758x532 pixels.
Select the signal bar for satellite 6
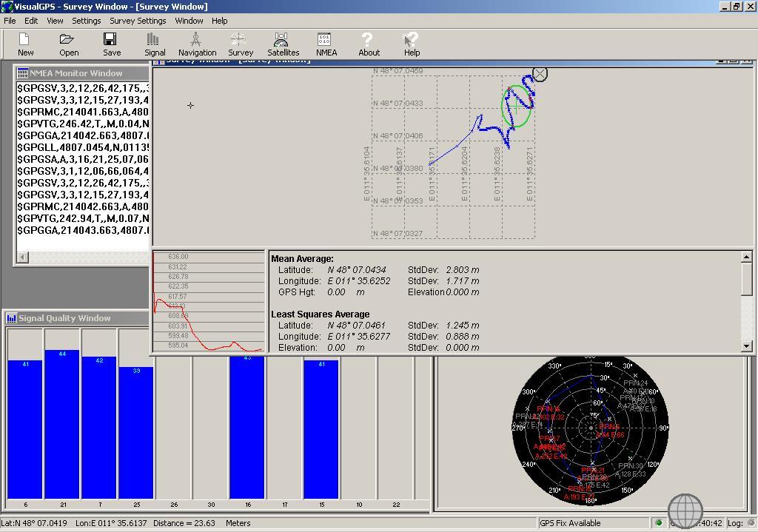[x=25, y=430]
